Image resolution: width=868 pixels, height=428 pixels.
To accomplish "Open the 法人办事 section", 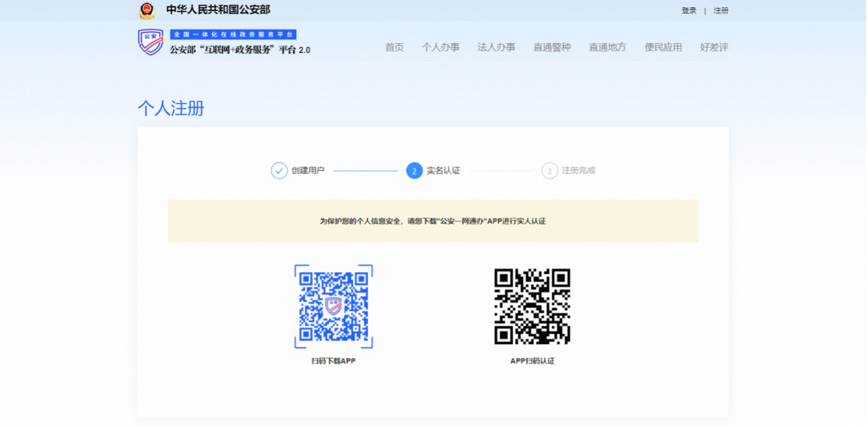I will (x=496, y=47).
